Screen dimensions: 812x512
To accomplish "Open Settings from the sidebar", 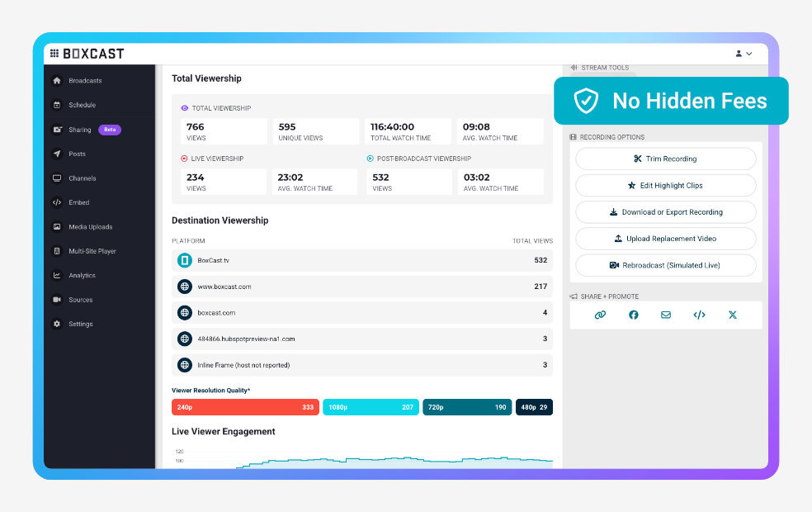I will [x=81, y=324].
